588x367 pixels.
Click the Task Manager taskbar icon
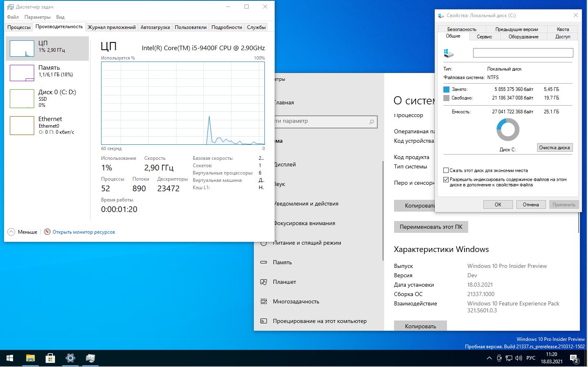pyautogui.click(x=90, y=358)
